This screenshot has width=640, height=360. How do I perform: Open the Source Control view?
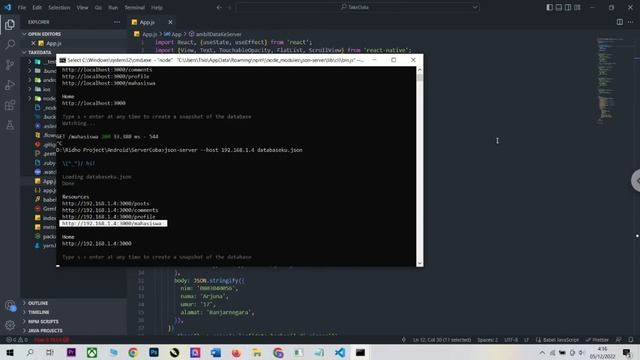coord(10,64)
